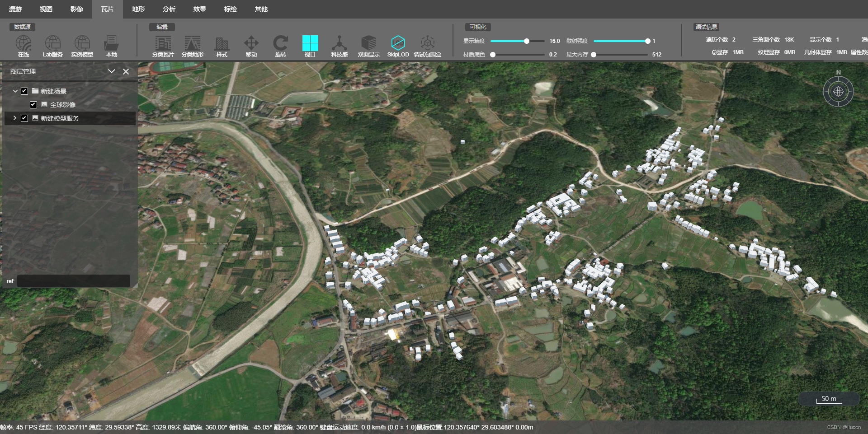Open the 样式 style tool
The width and height of the screenshot is (868, 434).
coord(222,46)
